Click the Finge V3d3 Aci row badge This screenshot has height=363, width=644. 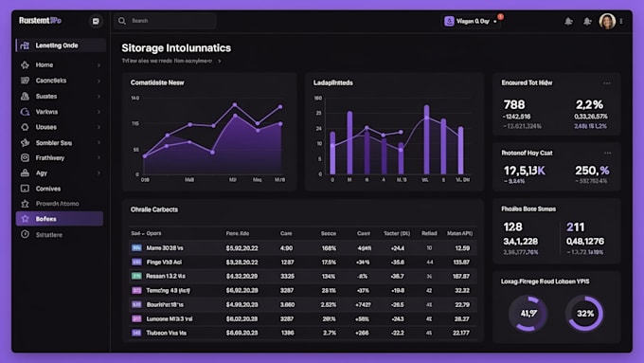(136, 263)
